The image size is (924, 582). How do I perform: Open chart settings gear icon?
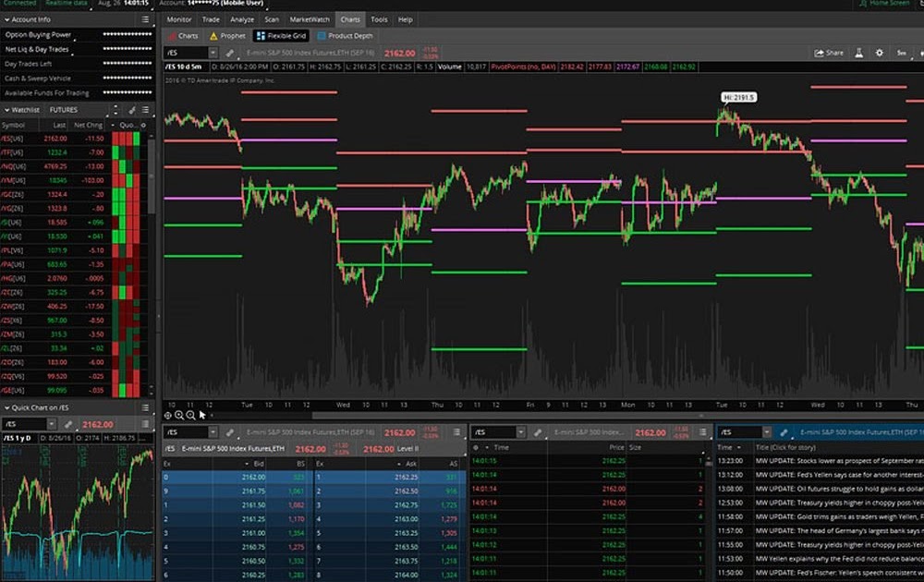[880, 53]
